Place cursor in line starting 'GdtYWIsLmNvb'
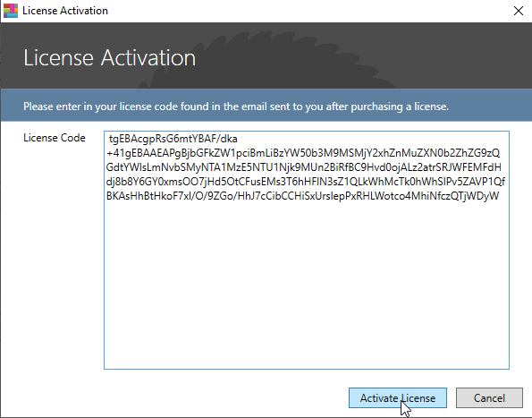 coord(304,167)
